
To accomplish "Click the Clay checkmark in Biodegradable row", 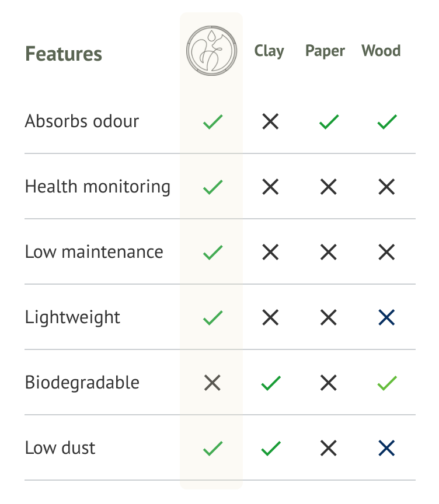I will pyautogui.click(x=271, y=383).
